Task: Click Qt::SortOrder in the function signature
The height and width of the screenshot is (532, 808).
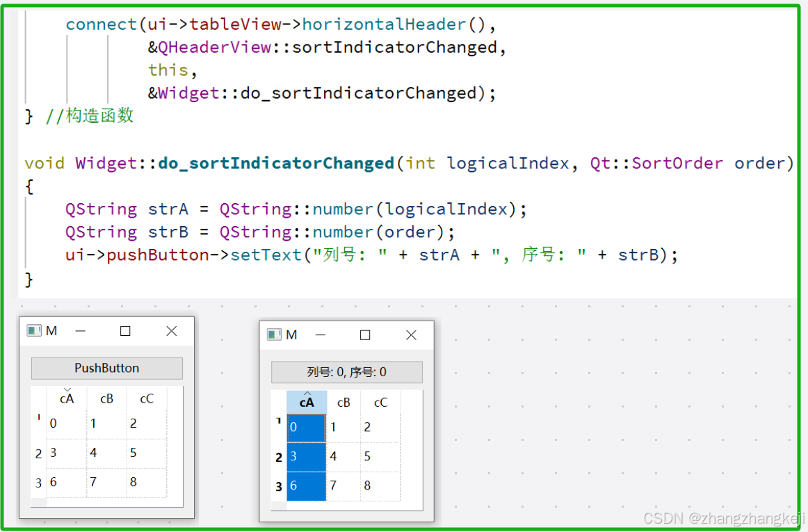Action: [656, 163]
